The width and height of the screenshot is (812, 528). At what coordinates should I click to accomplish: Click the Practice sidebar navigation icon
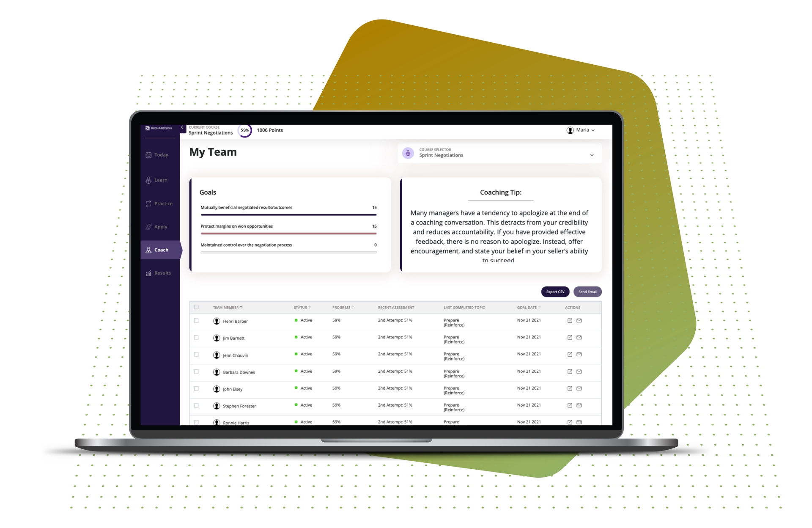tap(147, 203)
